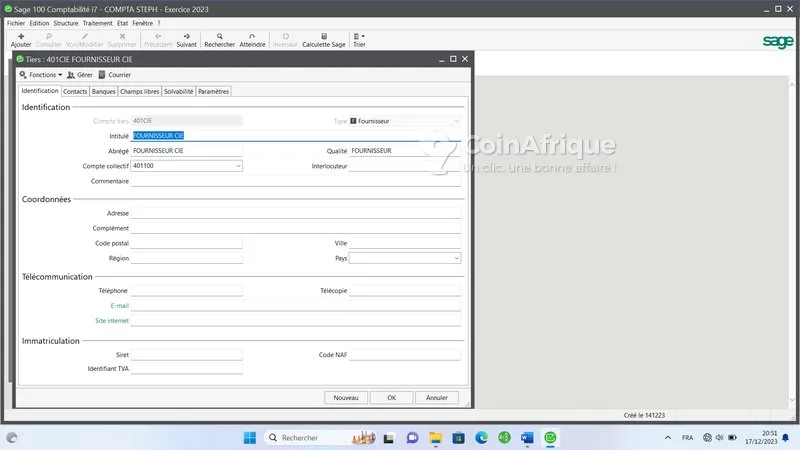Switch to the Banques tab

(103, 91)
